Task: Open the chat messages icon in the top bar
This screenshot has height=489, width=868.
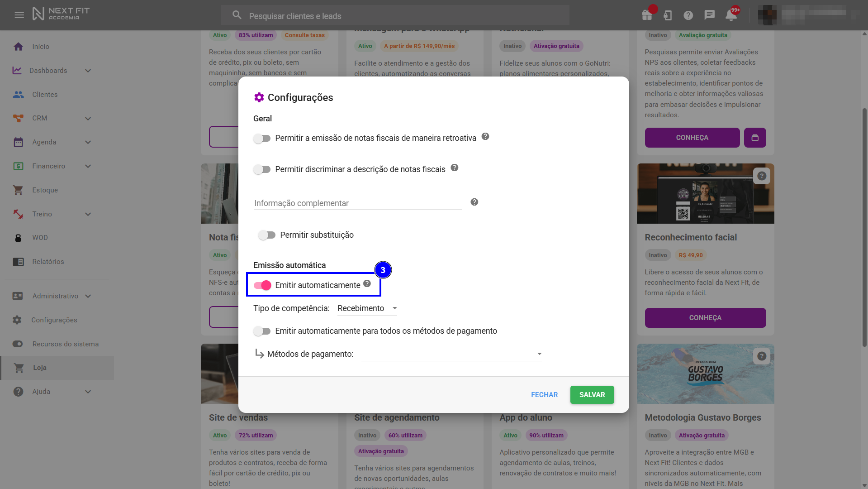Action: [x=709, y=15]
